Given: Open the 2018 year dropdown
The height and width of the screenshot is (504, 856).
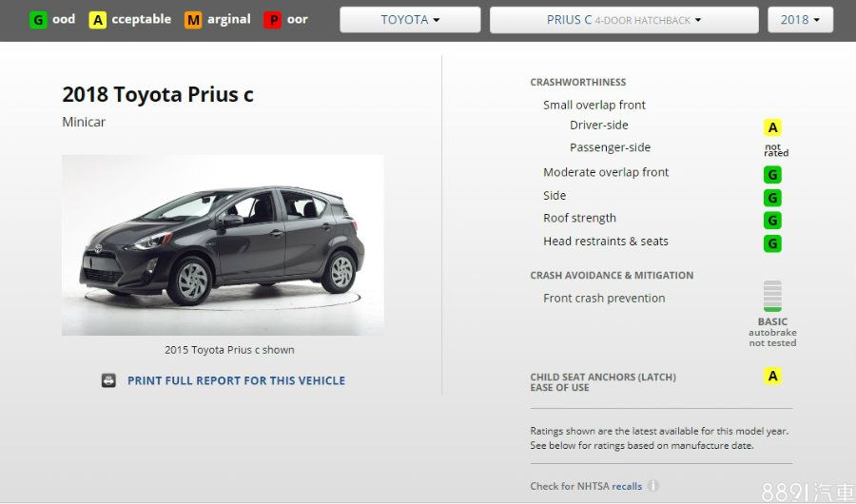Looking at the screenshot, I should tap(800, 20).
